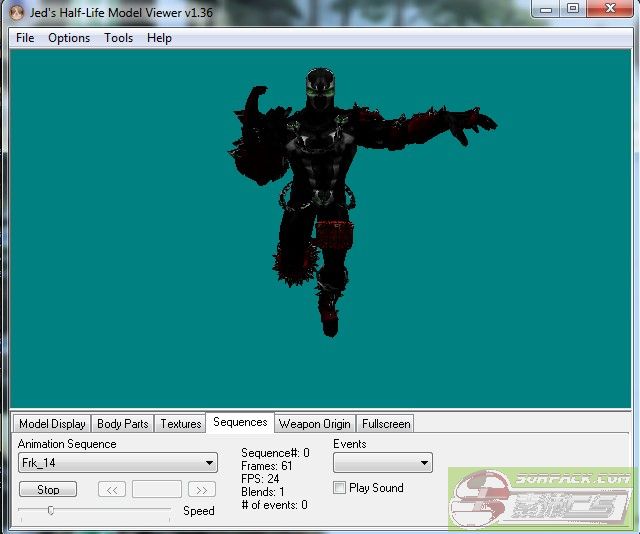Image resolution: width=640 pixels, height=534 pixels.
Task: Open the File menu
Action: [x=25, y=38]
